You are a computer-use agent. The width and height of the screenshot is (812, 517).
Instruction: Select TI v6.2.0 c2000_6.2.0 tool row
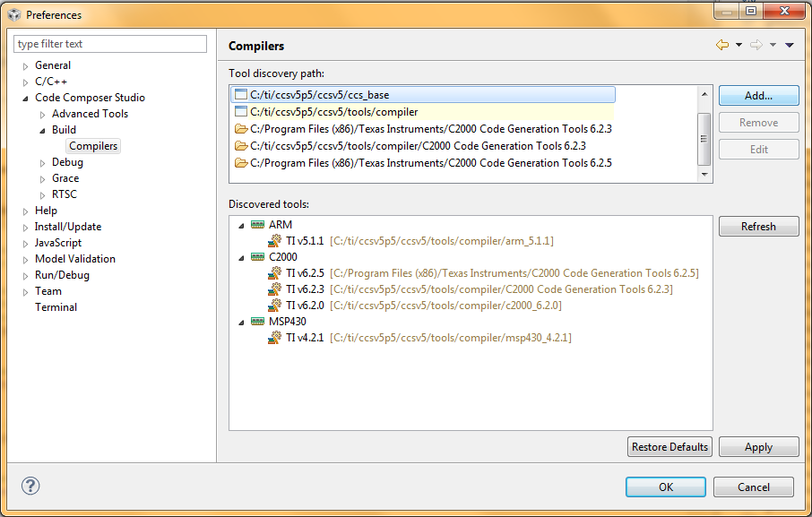(x=414, y=306)
